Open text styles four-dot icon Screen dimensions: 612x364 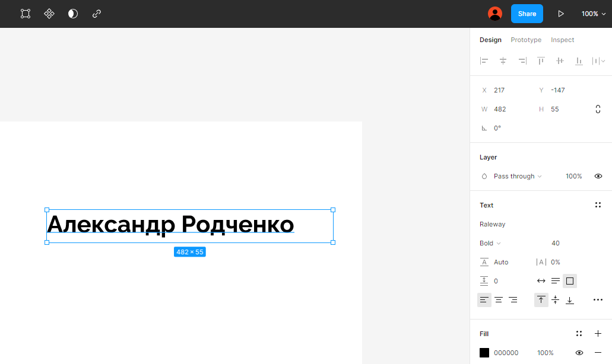coord(598,205)
